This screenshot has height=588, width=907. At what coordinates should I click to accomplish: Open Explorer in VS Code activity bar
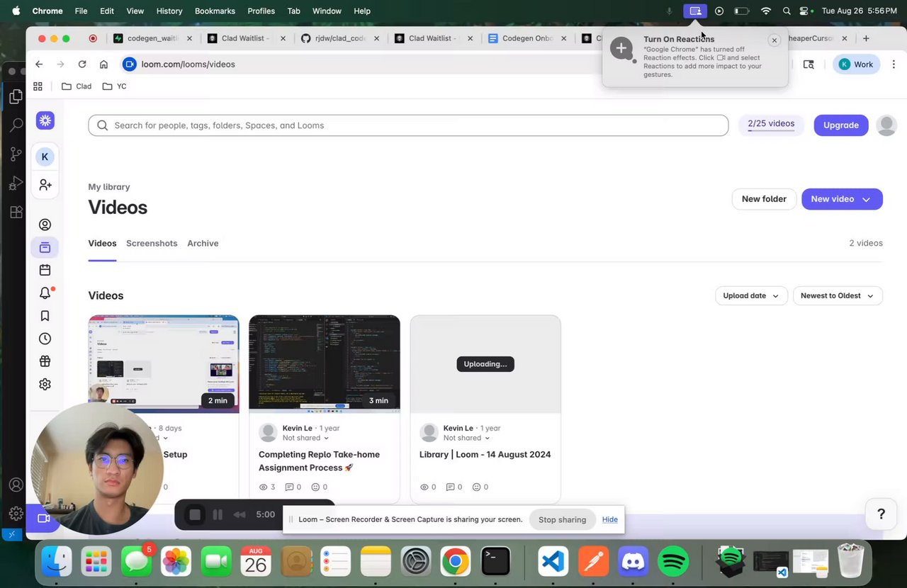(x=16, y=96)
